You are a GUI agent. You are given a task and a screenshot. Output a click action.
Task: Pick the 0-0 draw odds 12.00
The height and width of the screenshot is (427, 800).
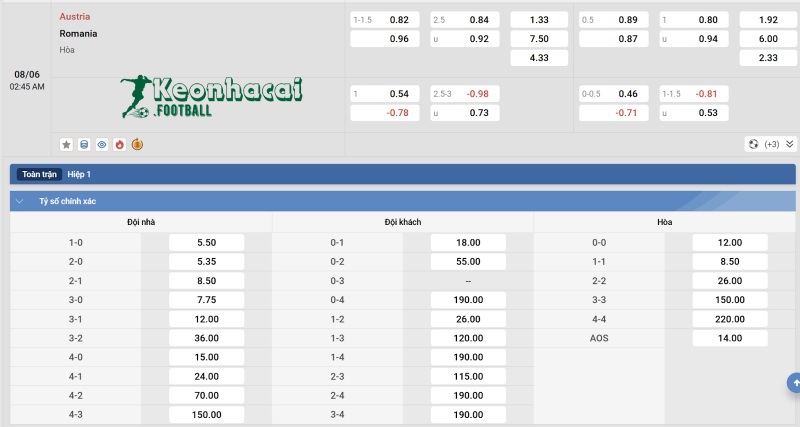click(730, 242)
